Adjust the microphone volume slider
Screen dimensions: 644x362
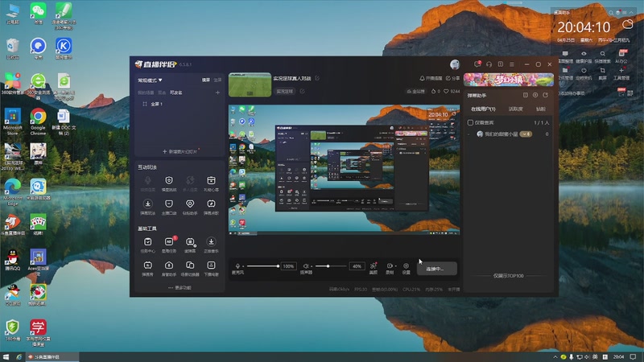tap(263, 266)
